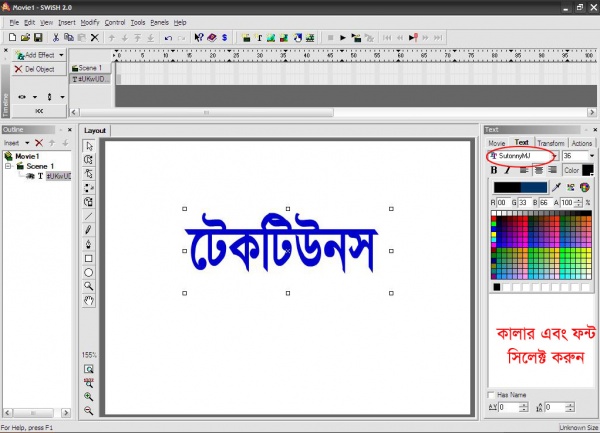Pick a color with the eyedropper icon
This screenshot has height=433, width=600.
click(556, 187)
